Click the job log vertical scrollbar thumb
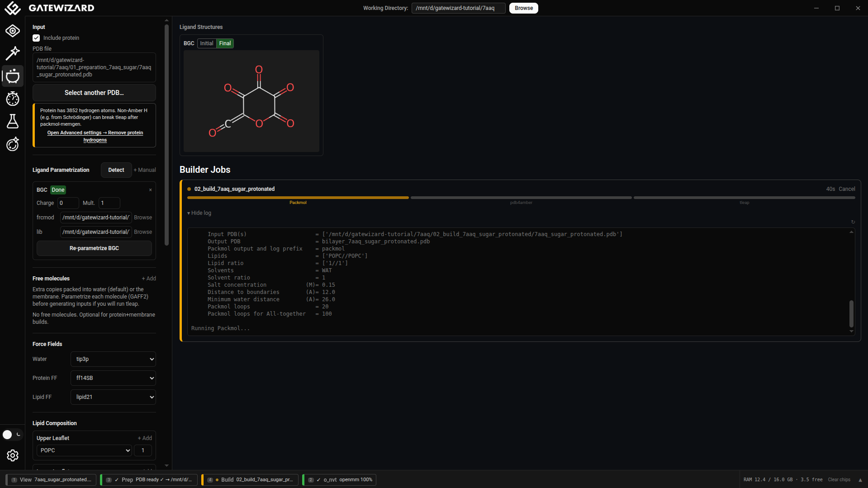 tap(851, 313)
